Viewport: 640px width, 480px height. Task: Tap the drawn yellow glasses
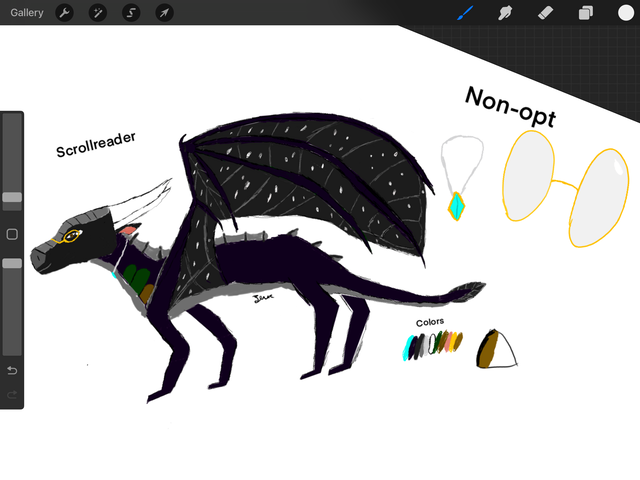click(x=566, y=189)
